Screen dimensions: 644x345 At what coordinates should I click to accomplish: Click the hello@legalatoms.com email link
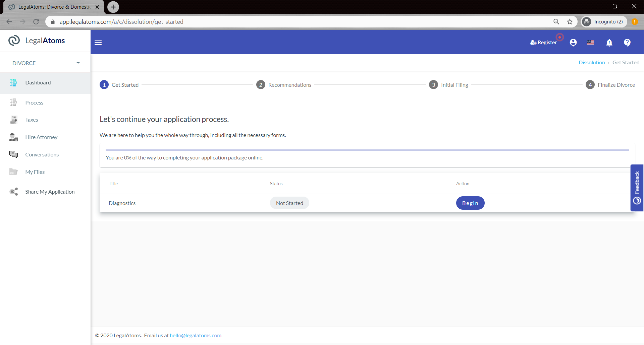[196, 335]
